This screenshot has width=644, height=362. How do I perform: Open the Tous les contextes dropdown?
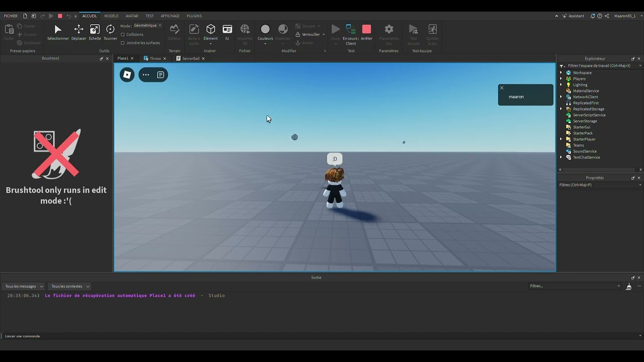click(69, 287)
